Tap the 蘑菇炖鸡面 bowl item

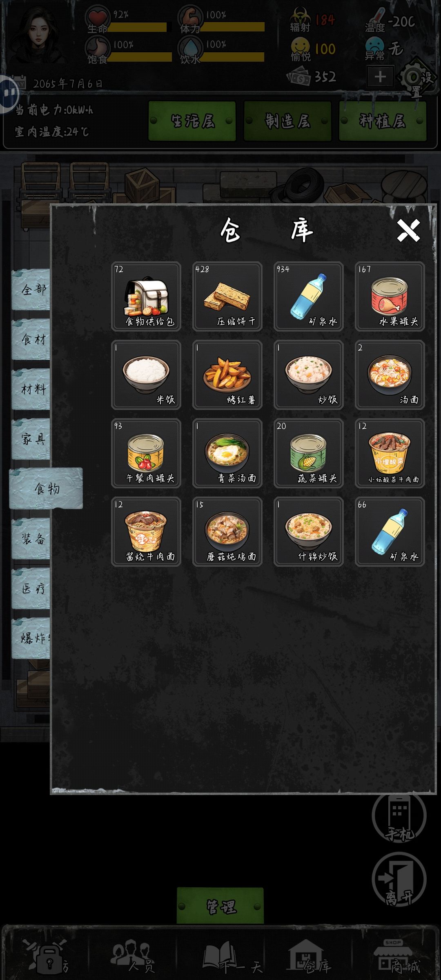[227, 532]
